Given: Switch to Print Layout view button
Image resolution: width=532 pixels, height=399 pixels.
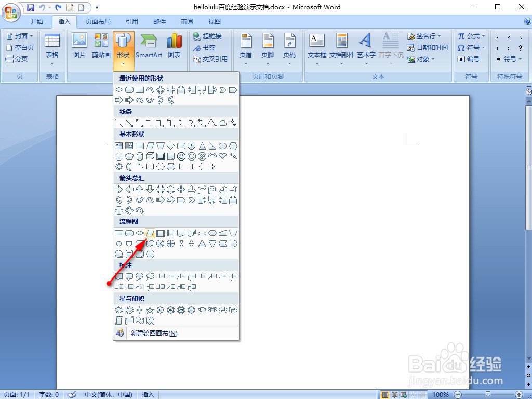Looking at the screenshot, I should [385, 395].
